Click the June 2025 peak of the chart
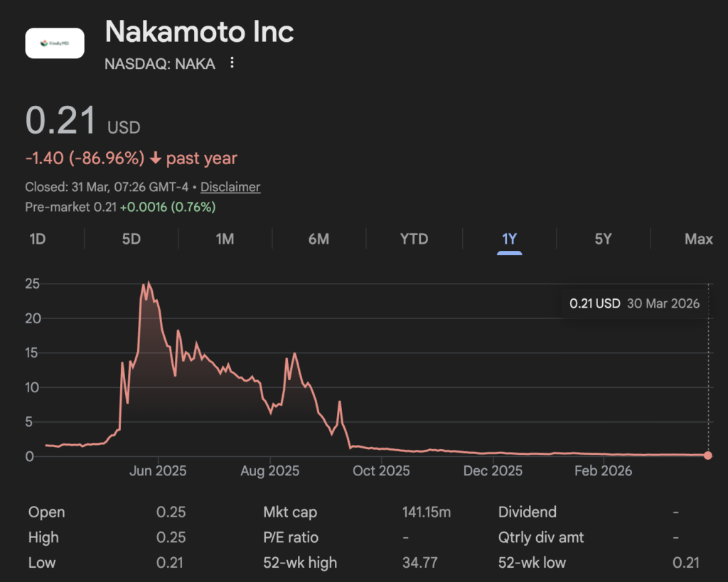Viewport: 728px width, 582px height. (x=149, y=283)
